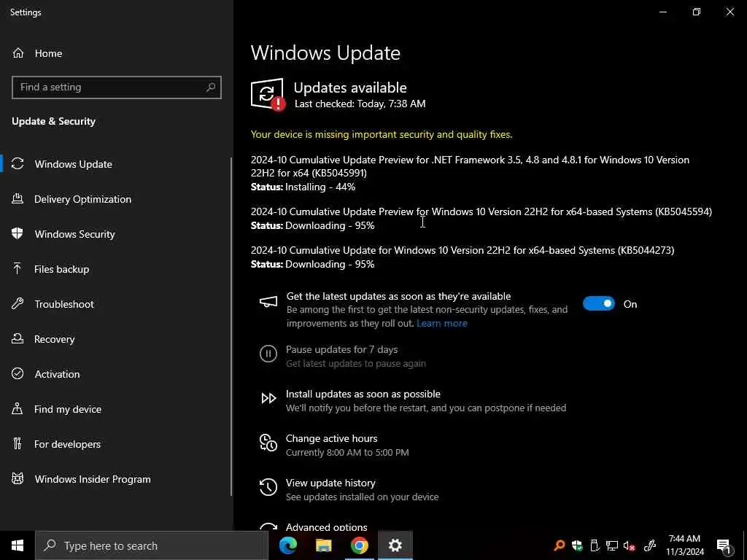Screen dimensions: 747x560
Task: Click the Settings gear taskbar icon
Action: 395,545
